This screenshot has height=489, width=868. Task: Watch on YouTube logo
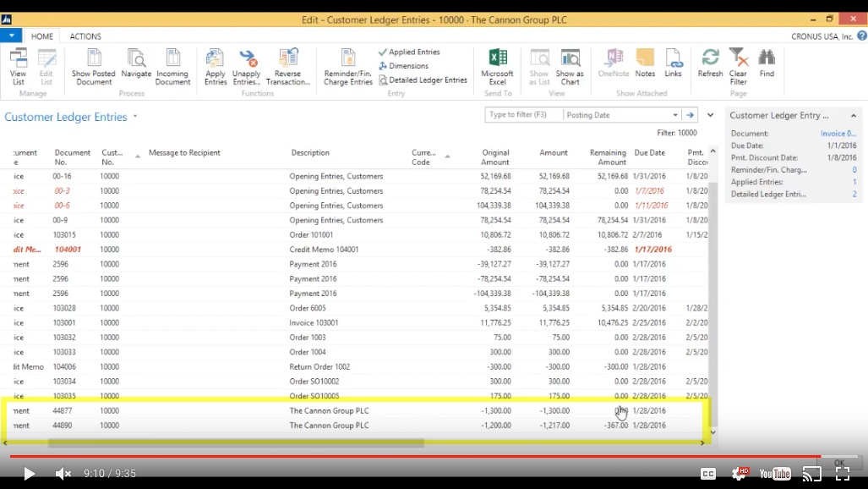point(775,474)
